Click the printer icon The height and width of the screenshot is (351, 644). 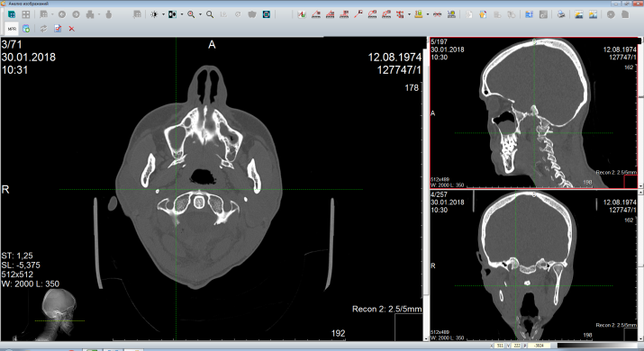pos(561,14)
